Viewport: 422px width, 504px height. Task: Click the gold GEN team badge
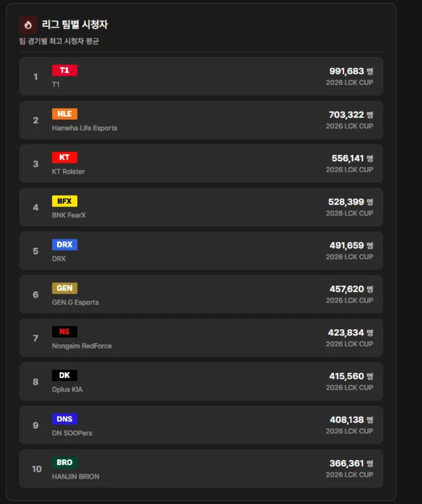point(65,288)
